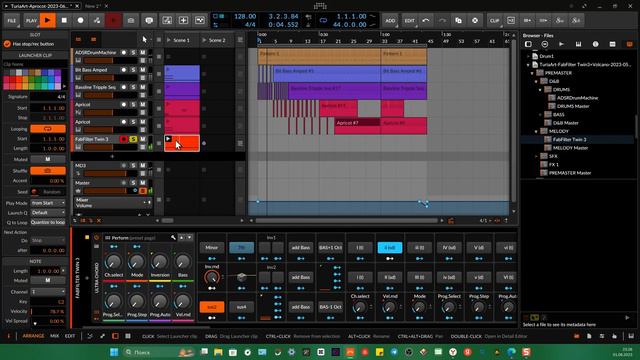Adjust the Vel.md knob in Perform page
The width and height of the screenshot is (640, 360).
[x=182, y=302]
